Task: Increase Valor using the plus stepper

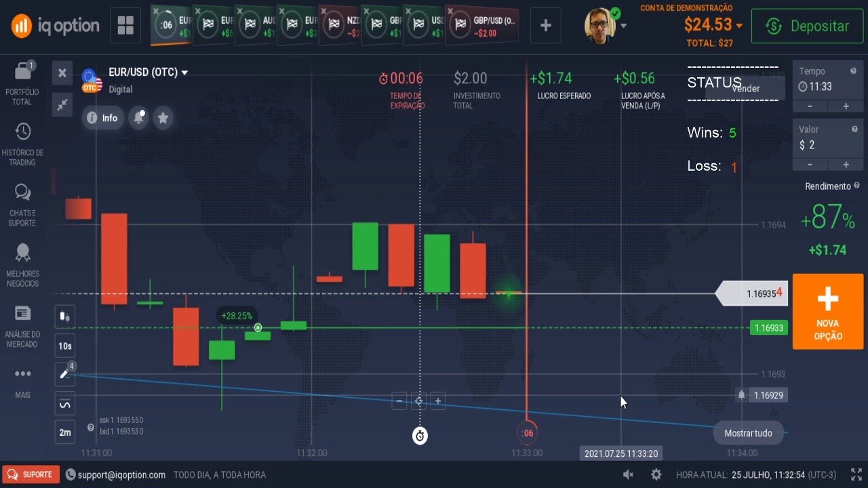Action: (x=846, y=165)
